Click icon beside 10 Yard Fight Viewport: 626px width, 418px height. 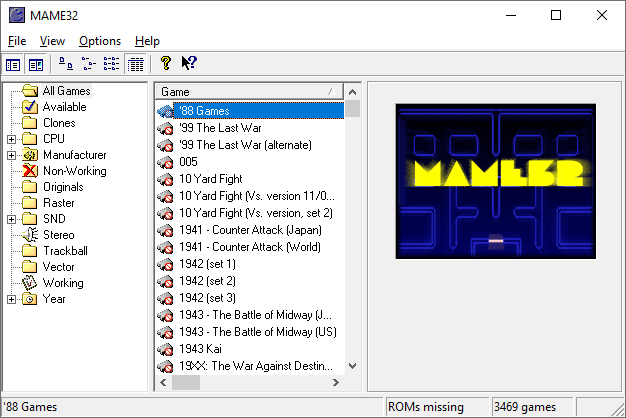pyautogui.click(x=165, y=179)
